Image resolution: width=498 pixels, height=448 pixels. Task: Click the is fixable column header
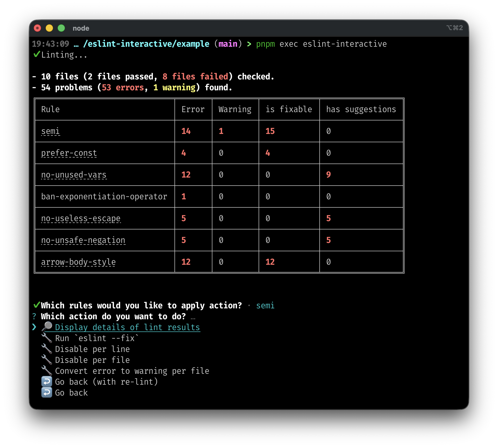[x=289, y=109]
